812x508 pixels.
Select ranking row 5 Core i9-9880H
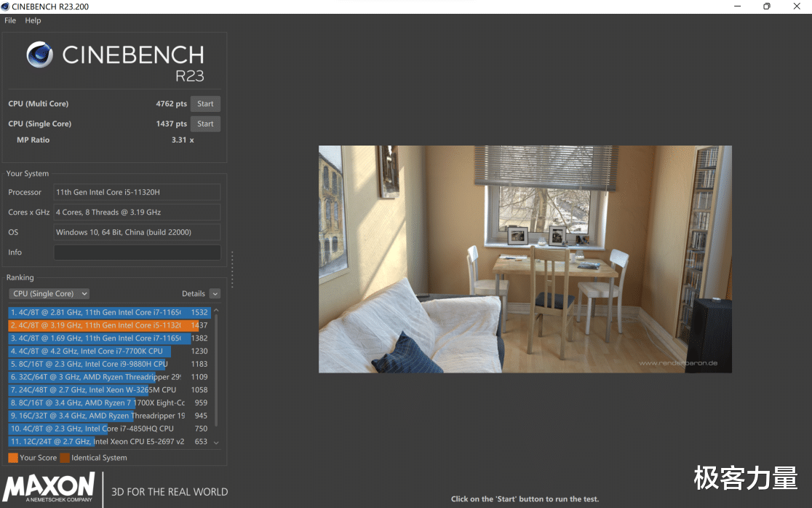coord(108,364)
